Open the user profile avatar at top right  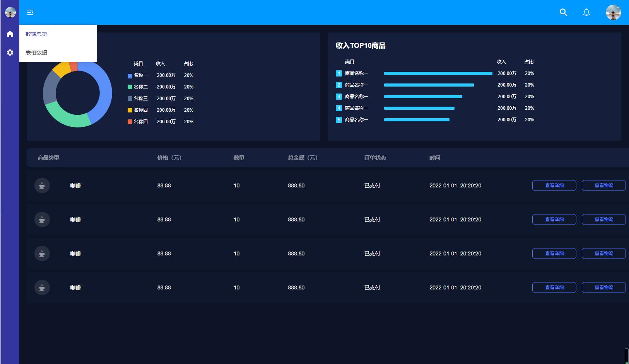click(614, 12)
